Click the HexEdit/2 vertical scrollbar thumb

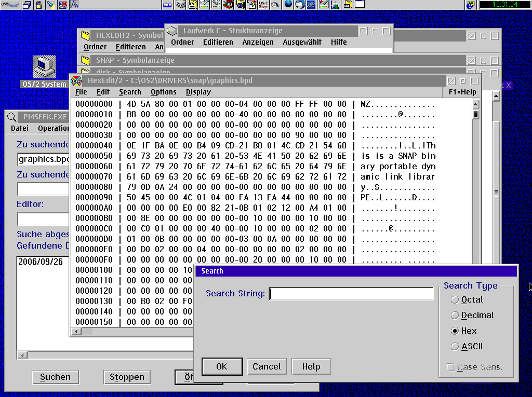tap(476, 114)
